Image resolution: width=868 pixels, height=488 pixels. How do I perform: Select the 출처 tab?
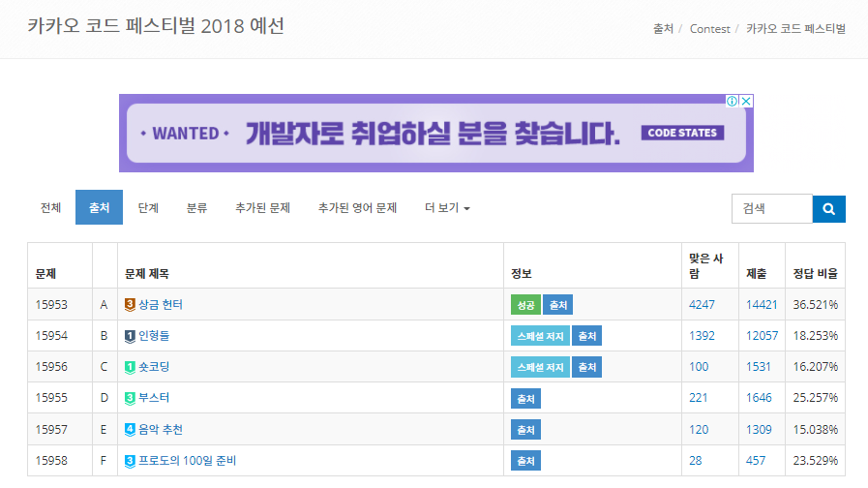(99, 207)
